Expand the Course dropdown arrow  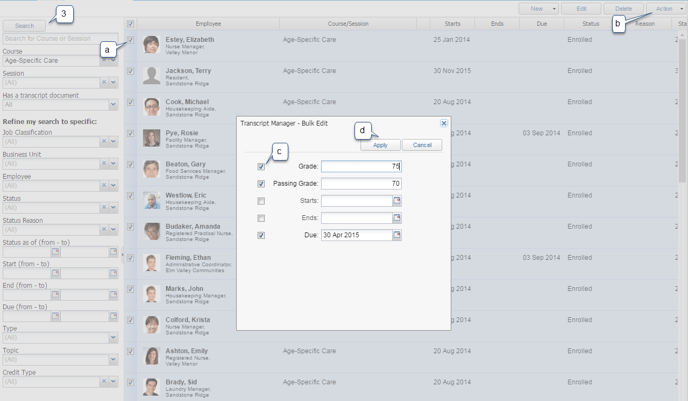coord(113,61)
